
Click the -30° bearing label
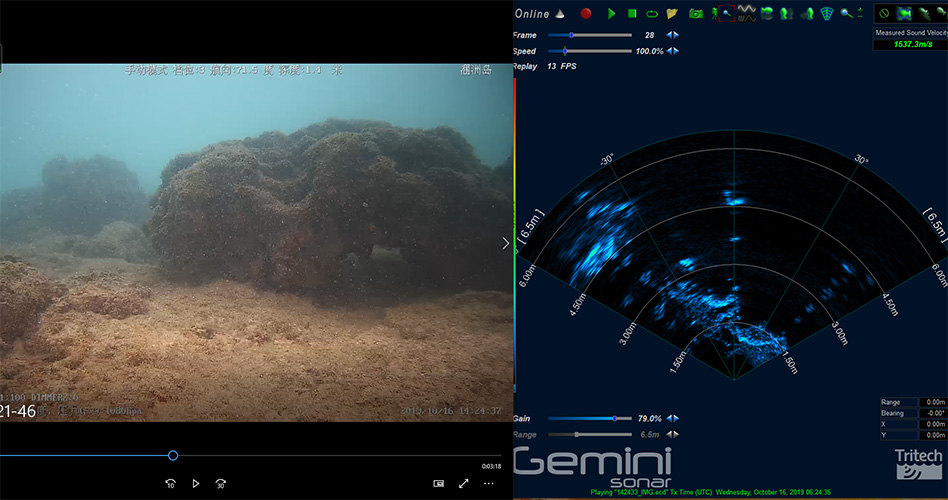click(607, 160)
